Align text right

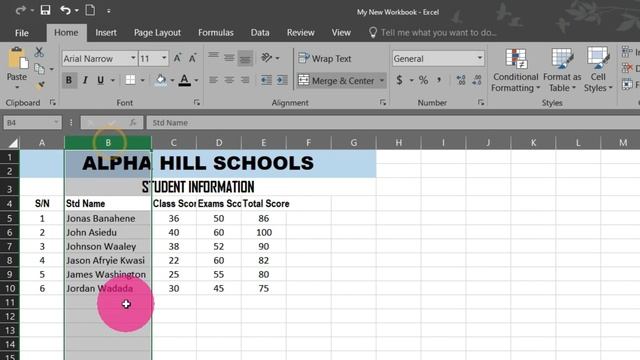pyautogui.click(x=245, y=80)
